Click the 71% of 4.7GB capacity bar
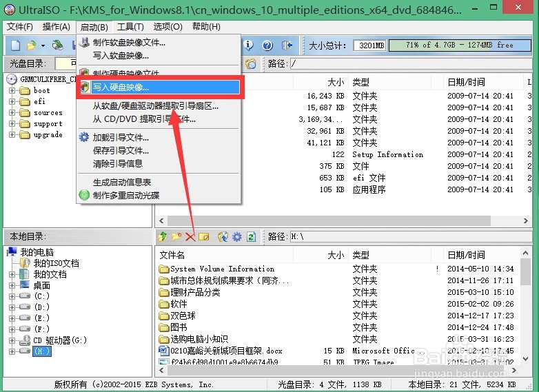 [460, 45]
